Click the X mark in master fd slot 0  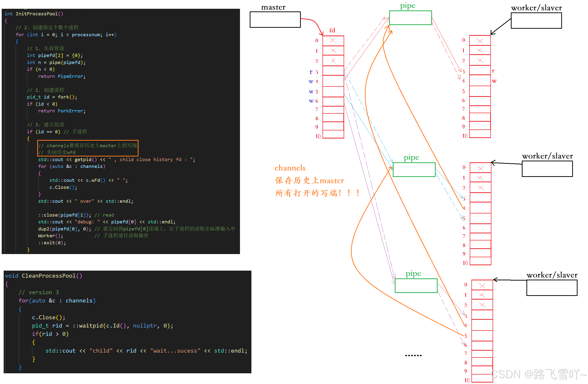[x=332, y=40]
